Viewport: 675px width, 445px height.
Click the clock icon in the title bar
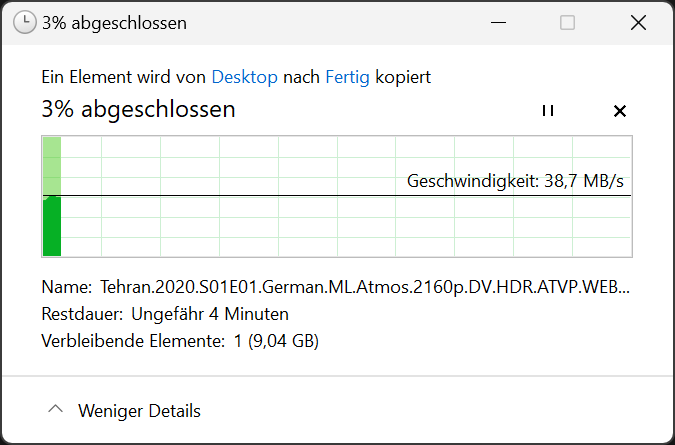point(25,22)
